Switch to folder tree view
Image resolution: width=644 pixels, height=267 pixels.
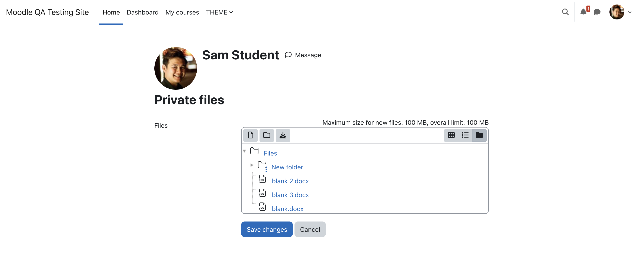(x=479, y=135)
